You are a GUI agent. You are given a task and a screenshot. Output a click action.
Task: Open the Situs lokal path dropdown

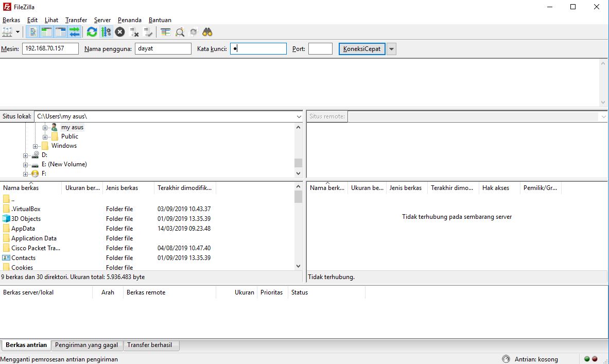tap(298, 116)
